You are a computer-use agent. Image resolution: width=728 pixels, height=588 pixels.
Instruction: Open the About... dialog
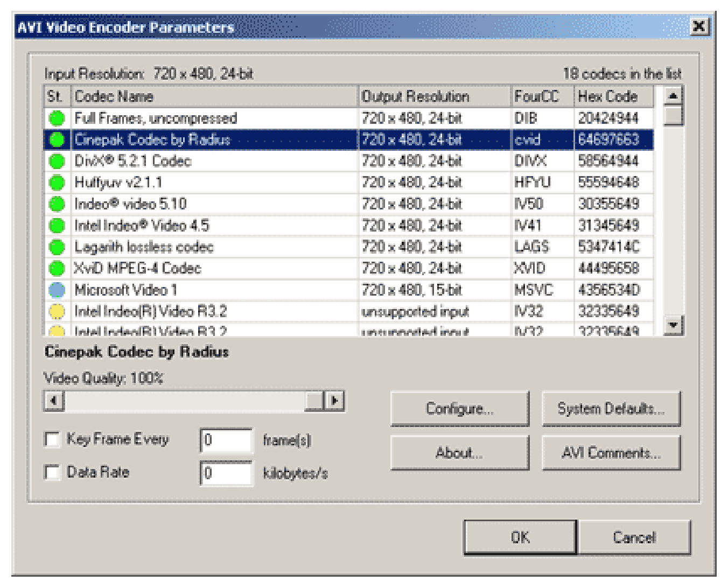pos(459,452)
